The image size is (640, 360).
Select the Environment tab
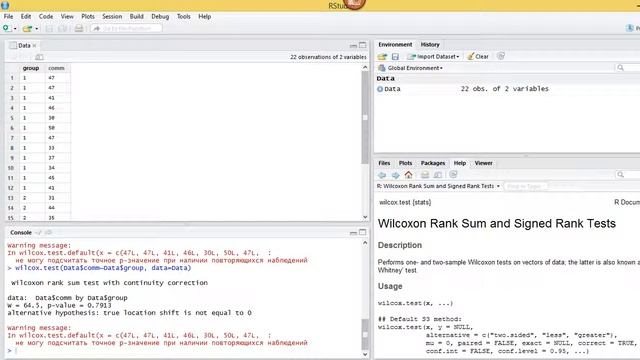pos(395,44)
